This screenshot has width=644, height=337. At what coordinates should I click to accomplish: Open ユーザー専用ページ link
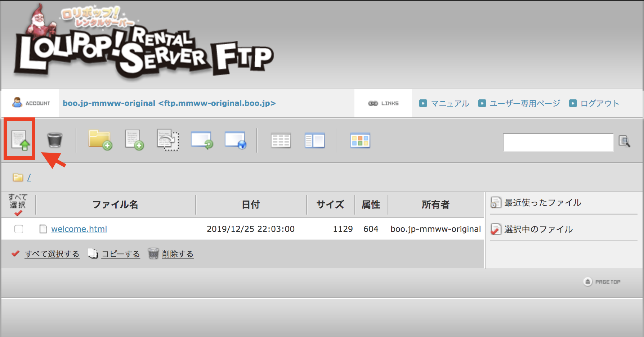coord(525,104)
